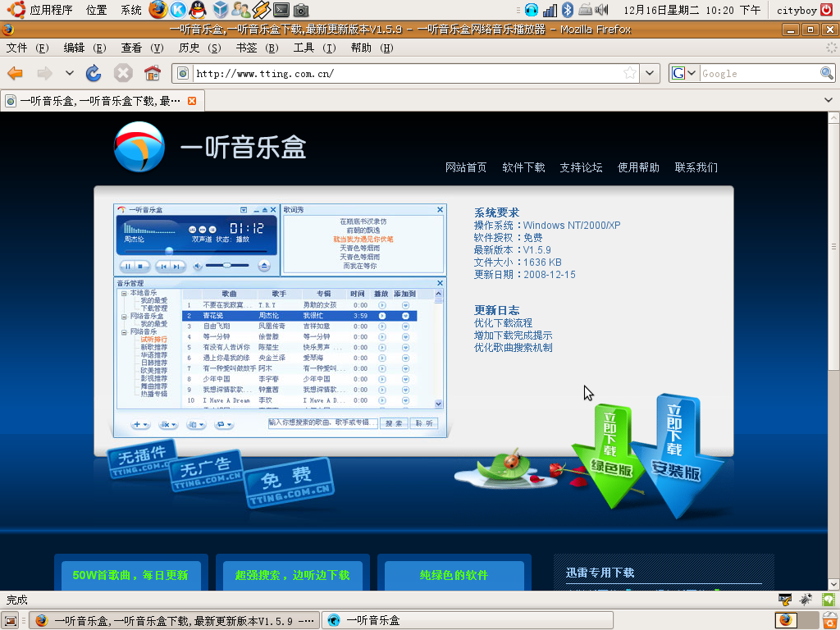Click the stop loading button
The height and width of the screenshot is (630, 840).
pos(123,73)
